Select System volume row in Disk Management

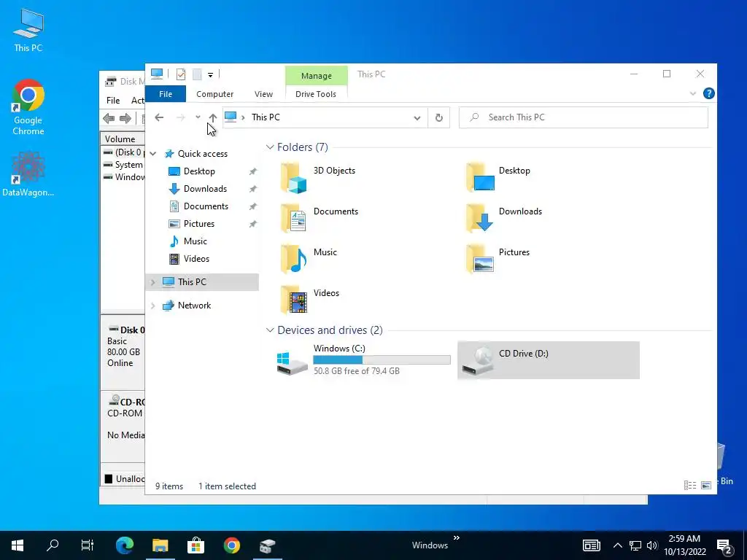pos(124,165)
